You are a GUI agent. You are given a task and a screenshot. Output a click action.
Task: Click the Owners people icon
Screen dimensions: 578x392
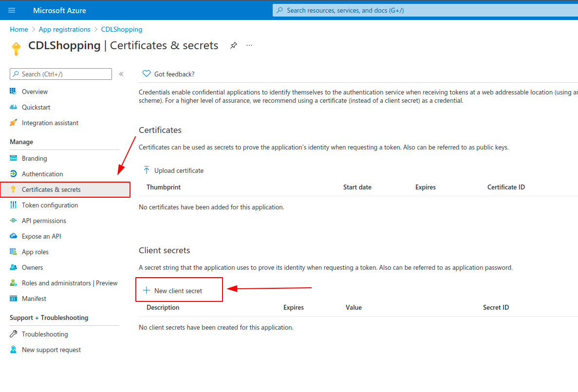click(x=13, y=267)
